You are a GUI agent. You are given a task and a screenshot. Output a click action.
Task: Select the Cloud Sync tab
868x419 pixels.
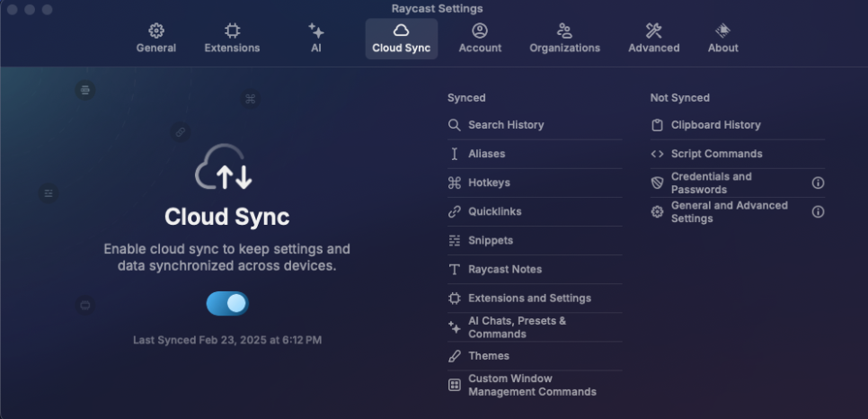pos(402,39)
